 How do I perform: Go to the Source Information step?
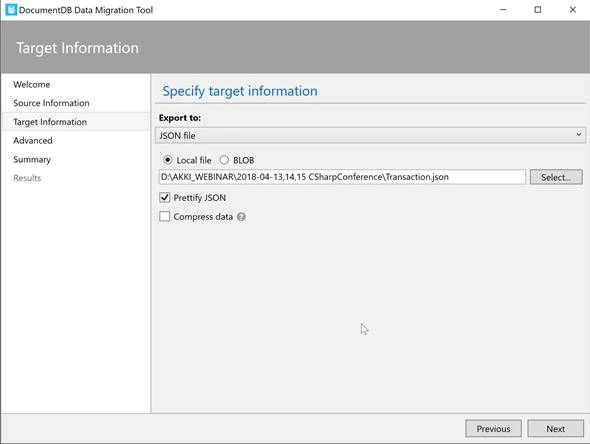51,103
